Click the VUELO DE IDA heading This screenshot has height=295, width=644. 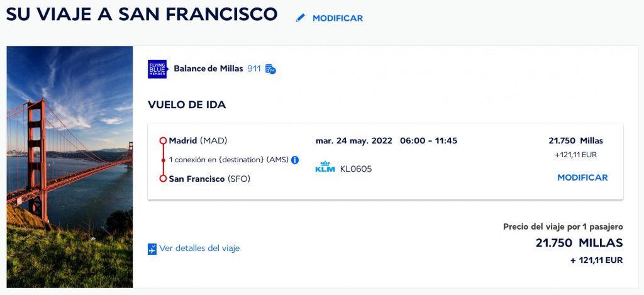187,105
